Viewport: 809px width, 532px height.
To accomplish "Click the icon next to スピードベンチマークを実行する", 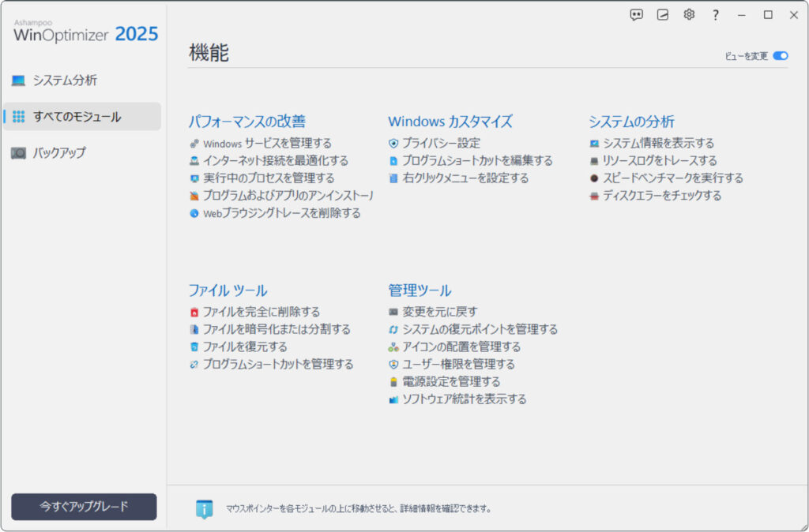I will pyautogui.click(x=594, y=178).
